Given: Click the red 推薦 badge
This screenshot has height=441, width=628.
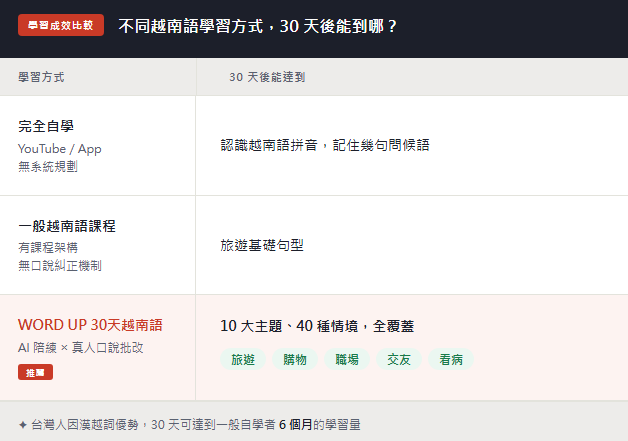Looking at the screenshot, I should point(35,373).
